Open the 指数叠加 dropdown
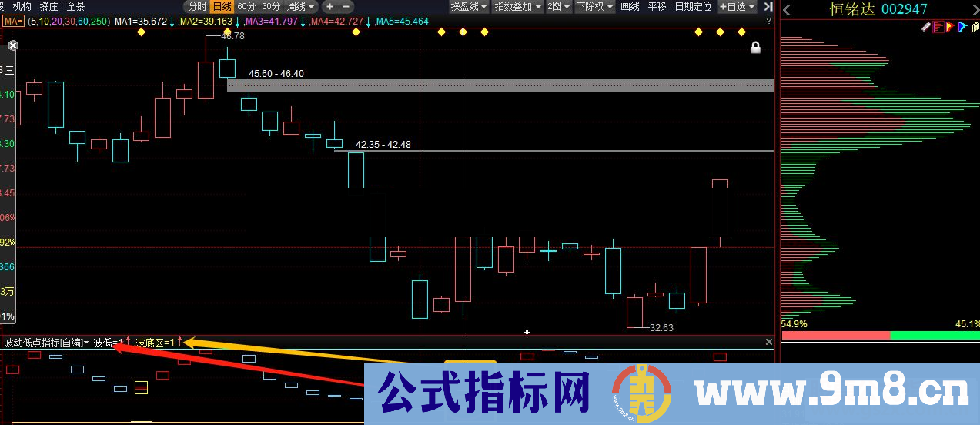The height and width of the screenshot is (425, 980). click(517, 6)
